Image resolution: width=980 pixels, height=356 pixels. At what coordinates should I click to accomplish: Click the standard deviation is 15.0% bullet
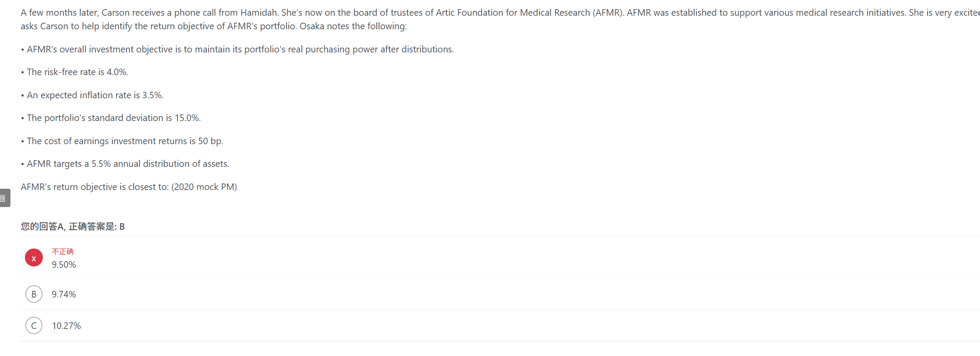(x=111, y=118)
